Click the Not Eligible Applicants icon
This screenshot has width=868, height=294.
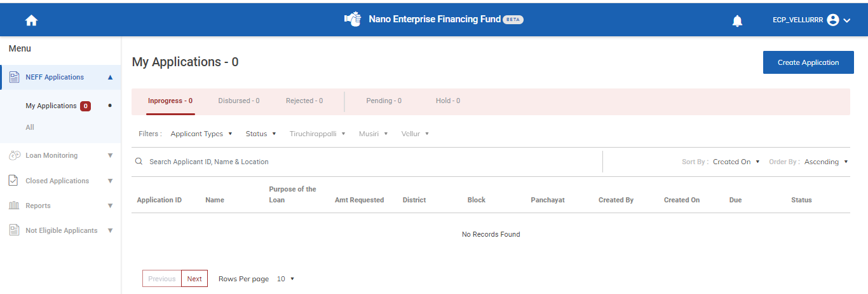click(14, 230)
